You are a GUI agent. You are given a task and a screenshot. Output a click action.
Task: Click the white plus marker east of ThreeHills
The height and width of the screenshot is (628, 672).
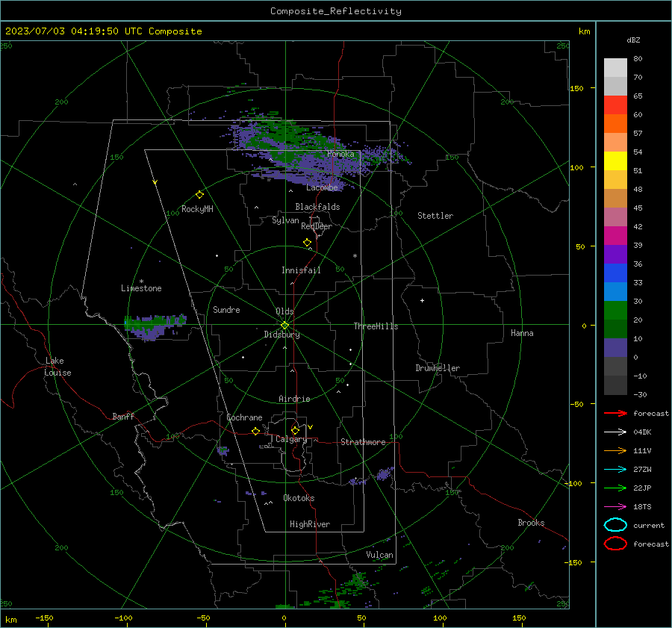(422, 300)
